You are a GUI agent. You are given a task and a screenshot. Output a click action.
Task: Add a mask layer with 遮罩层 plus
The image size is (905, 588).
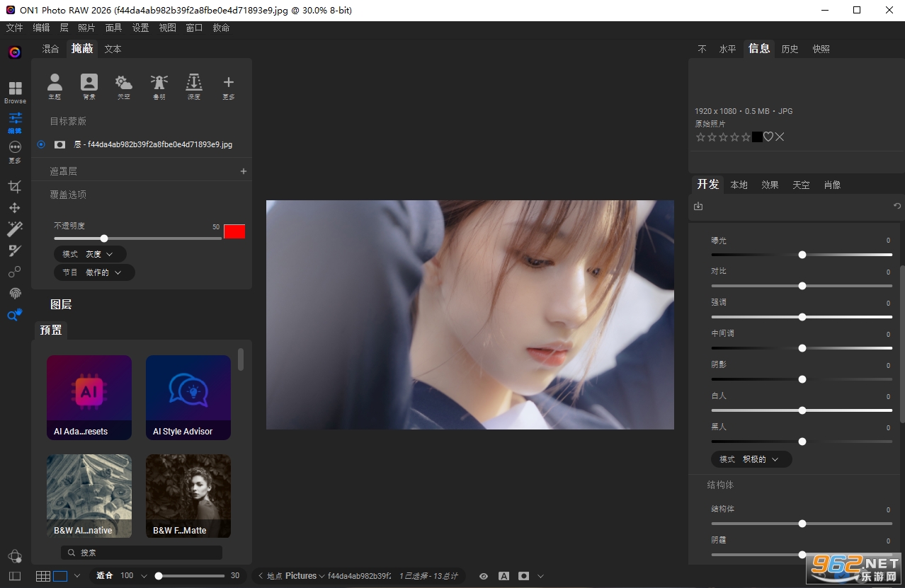(244, 171)
